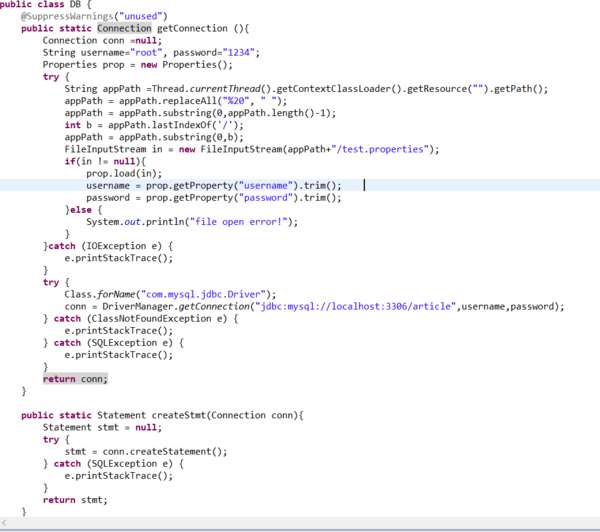Click the highlighted return conn statement

[x=75, y=379]
